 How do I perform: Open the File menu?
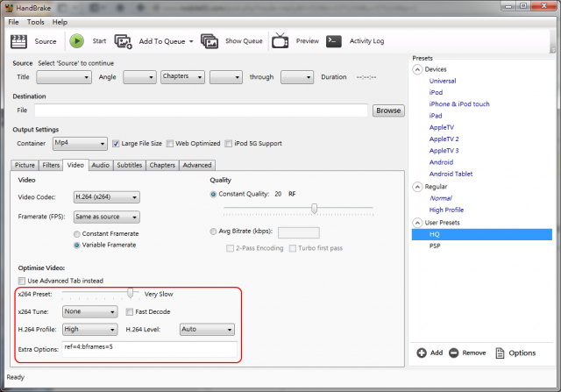pyautogui.click(x=14, y=22)
